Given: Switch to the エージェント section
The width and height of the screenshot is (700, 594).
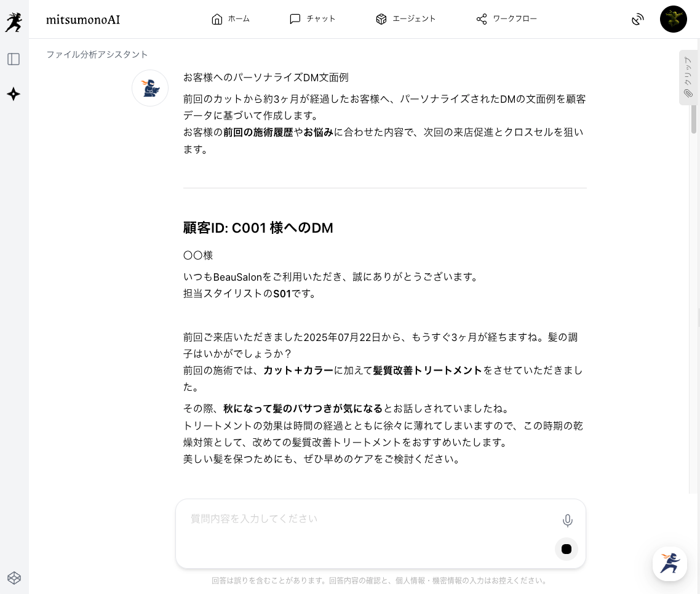Looking at the screenshot, I should pos(405,19).
